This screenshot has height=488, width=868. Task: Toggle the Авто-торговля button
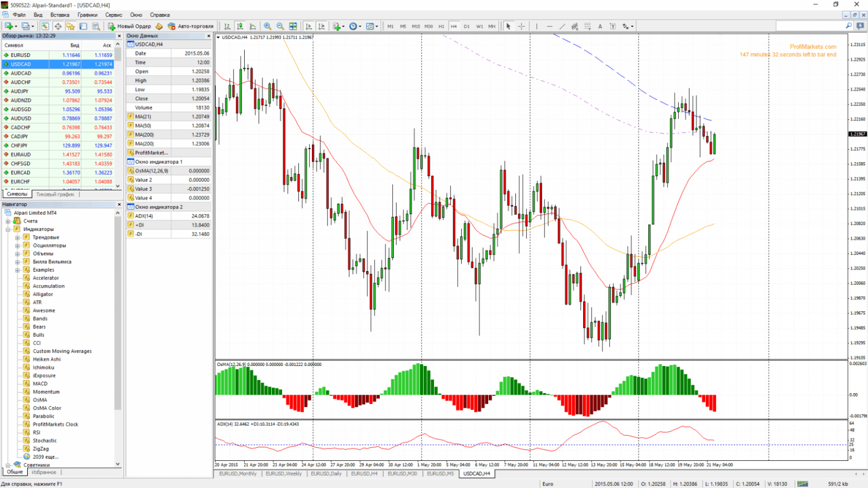pyautogui.click(x=190, y=26)
